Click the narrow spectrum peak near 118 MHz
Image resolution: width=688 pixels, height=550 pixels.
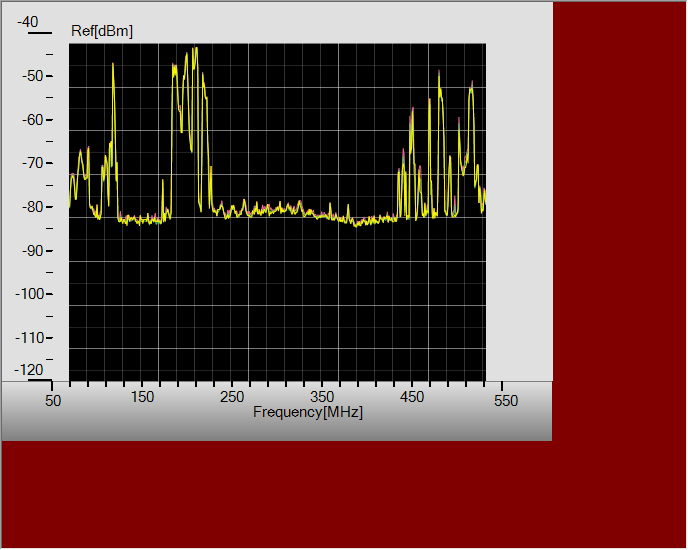tap(113, 66)
